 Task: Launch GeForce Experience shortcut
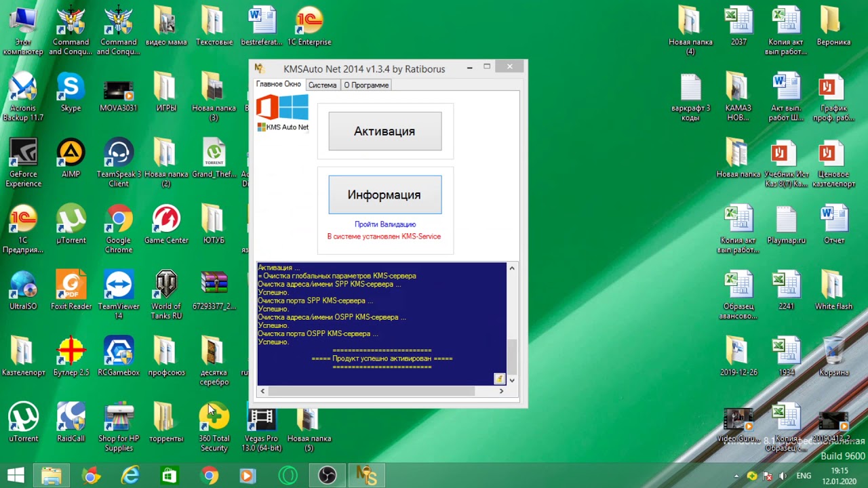point(23,163)
